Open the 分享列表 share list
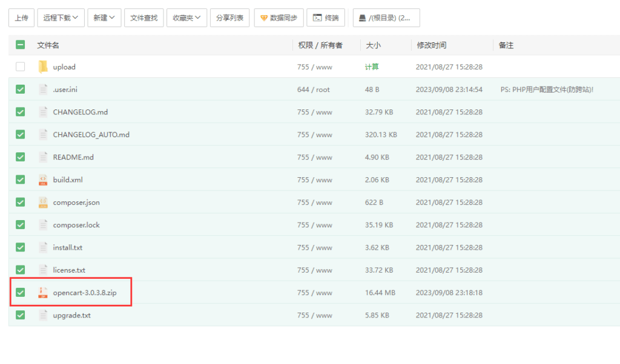 229,18
